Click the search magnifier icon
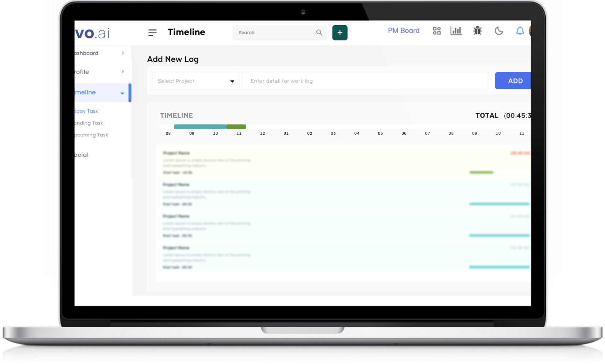605x364 pixels. [x=319, y=33]
